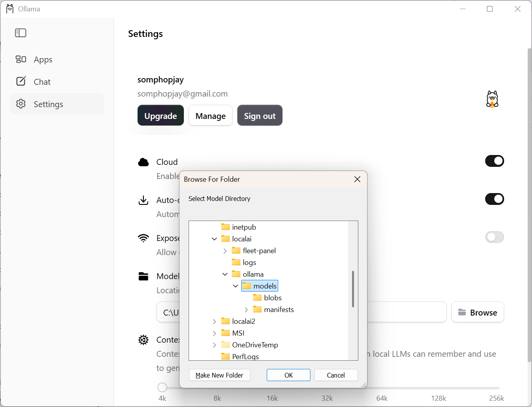Click the 16k context label
532x407 pixels.
click(272, 398)
